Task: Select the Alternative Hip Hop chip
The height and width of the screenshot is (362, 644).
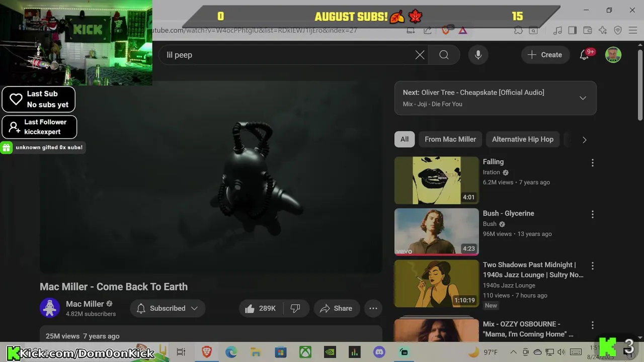Action: pos(522,139)
